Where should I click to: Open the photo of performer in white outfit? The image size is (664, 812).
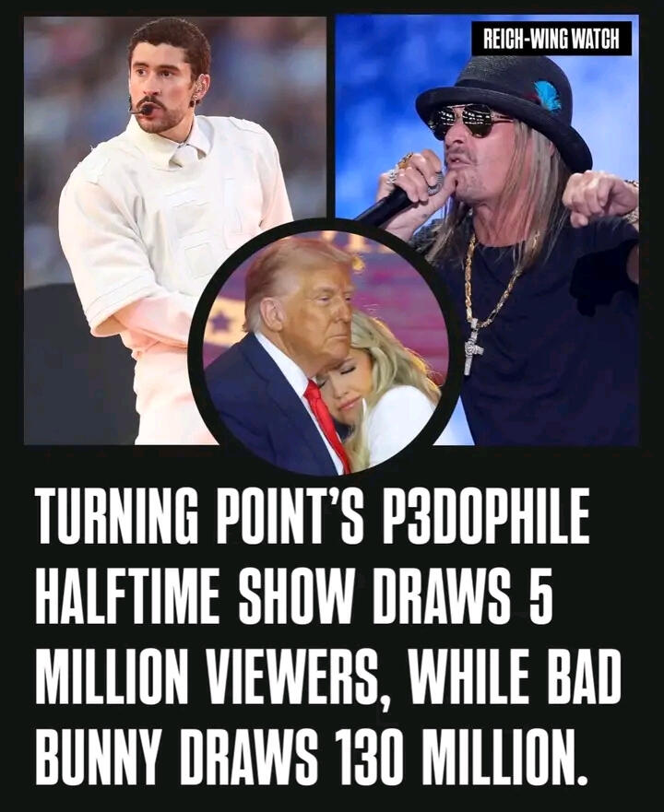(175, 230)
